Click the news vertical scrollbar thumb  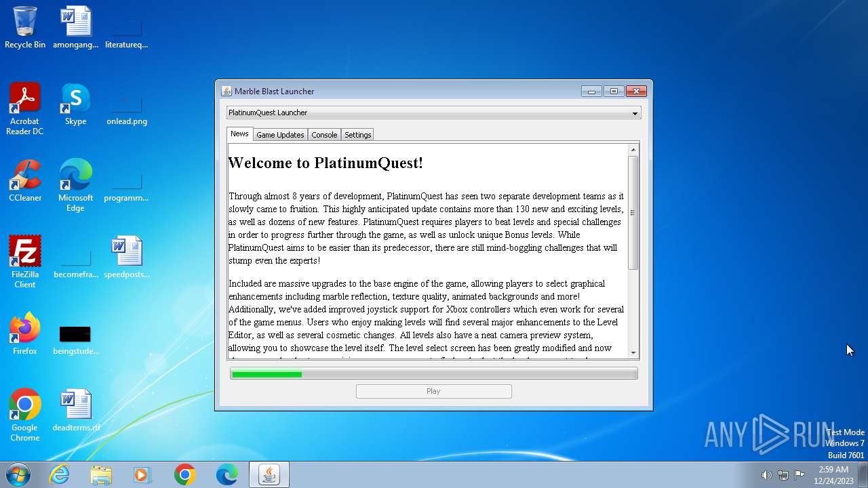point(633,213)
